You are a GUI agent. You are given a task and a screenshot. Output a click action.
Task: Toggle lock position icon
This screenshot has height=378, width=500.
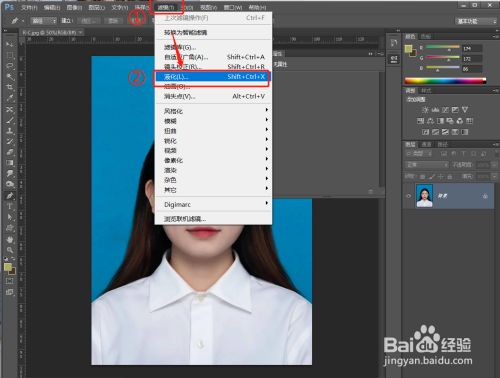pos(441,176)
